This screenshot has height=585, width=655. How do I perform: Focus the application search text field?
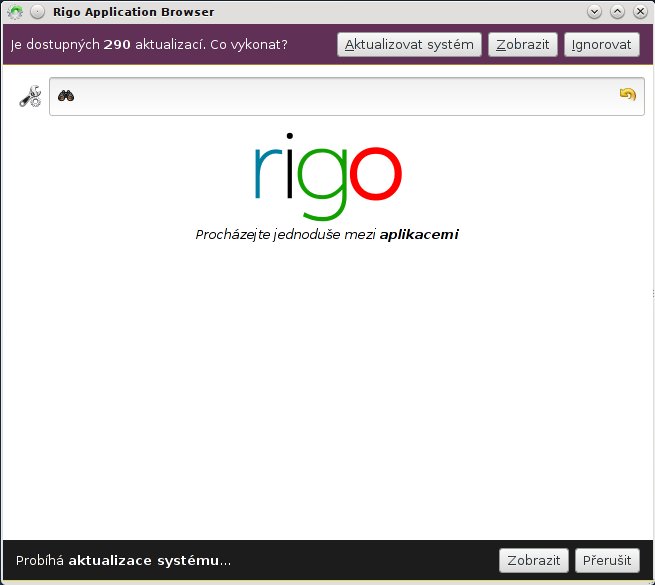tap(340, 96)
